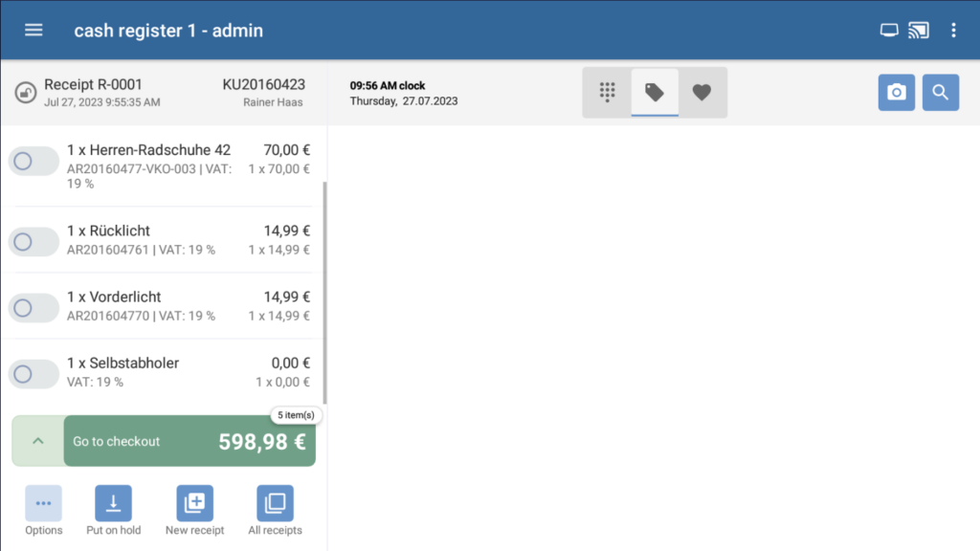Toggle selection for Selbstabholer item
980x551 pixels.
(33, 374)
